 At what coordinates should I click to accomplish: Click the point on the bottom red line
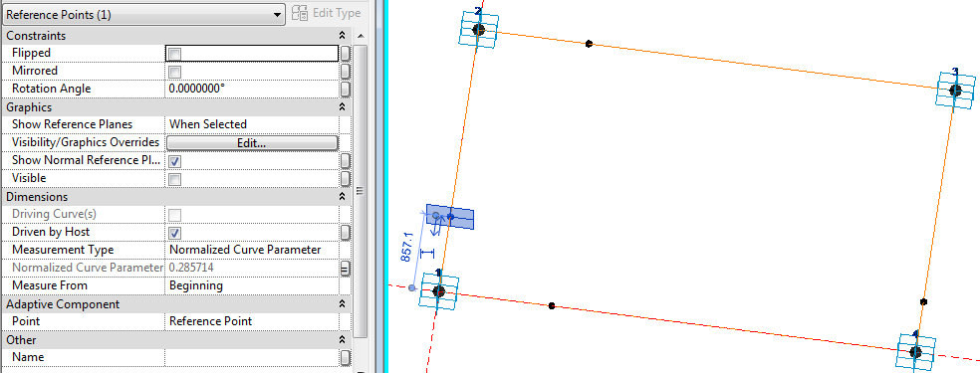(x=552, y=305)
